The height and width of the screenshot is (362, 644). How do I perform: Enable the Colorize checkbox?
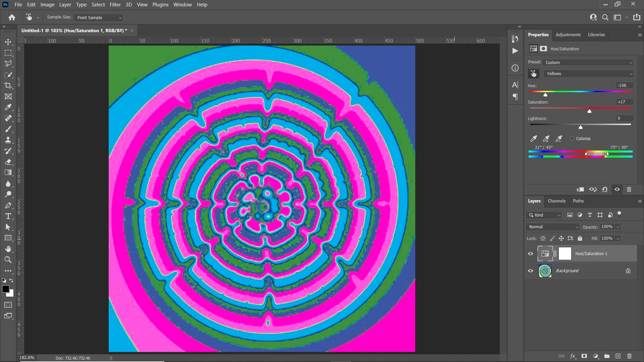(x=572, y=138)
